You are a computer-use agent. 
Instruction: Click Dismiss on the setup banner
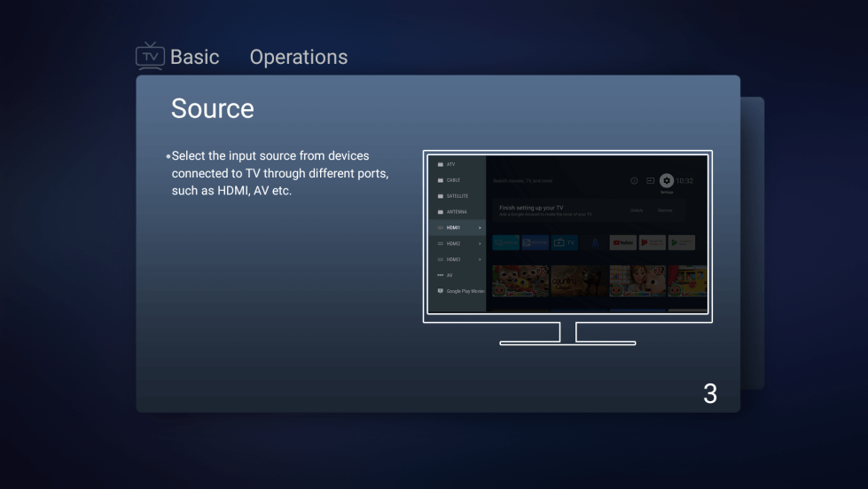point(665,210)
